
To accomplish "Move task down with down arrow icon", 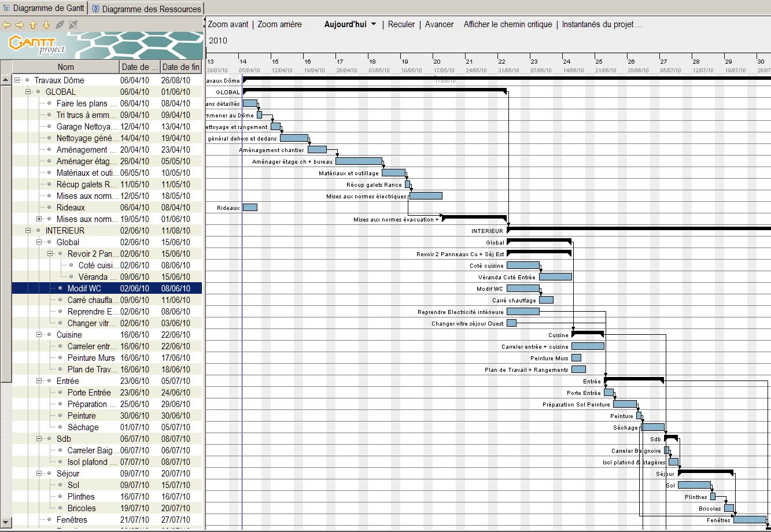I will pyautogui.click(x=46, y=25).
